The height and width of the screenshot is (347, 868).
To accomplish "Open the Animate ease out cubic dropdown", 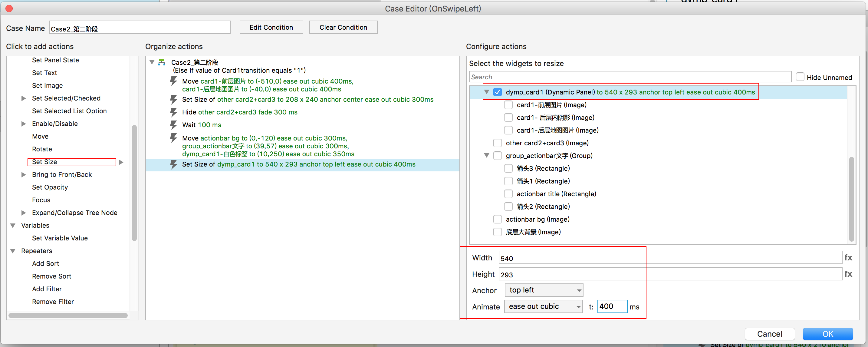I will [x=543, y=306].
